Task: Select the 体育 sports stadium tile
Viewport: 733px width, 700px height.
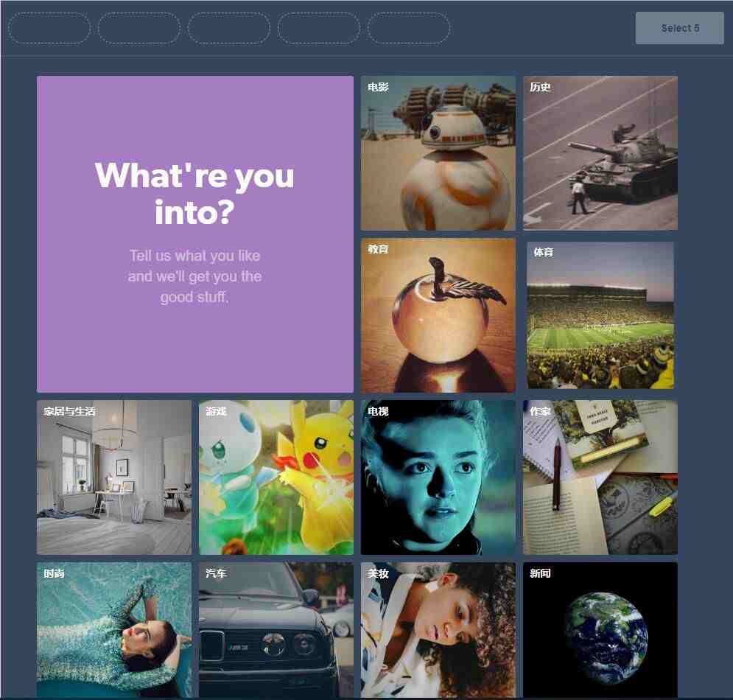Action: (600, 315)
